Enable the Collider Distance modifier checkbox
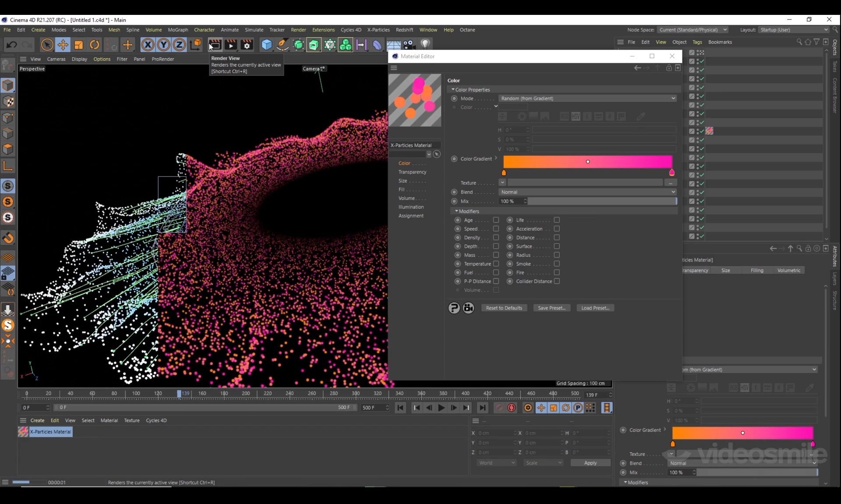This screenshot has width=841, height=504. [557, 282]
